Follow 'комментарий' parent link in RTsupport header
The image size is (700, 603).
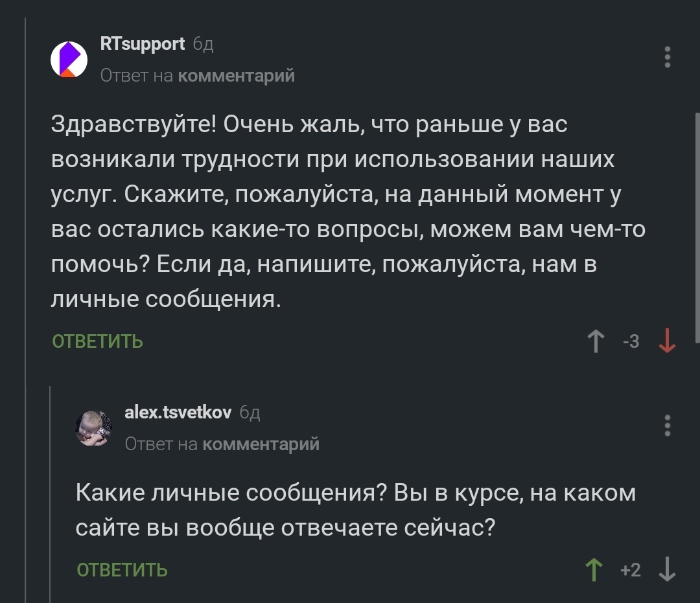[x=236, y=76]
